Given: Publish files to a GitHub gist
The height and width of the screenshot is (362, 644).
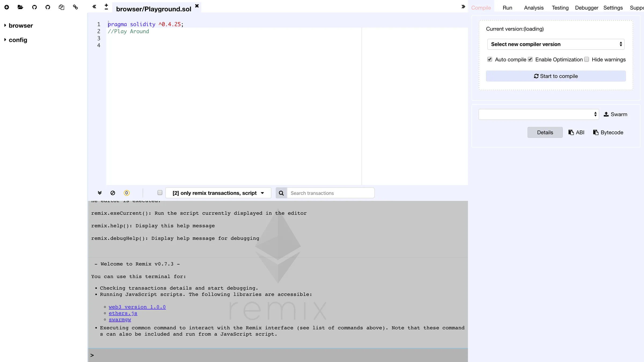Looking at the screenshot, I should pos(34,7).
